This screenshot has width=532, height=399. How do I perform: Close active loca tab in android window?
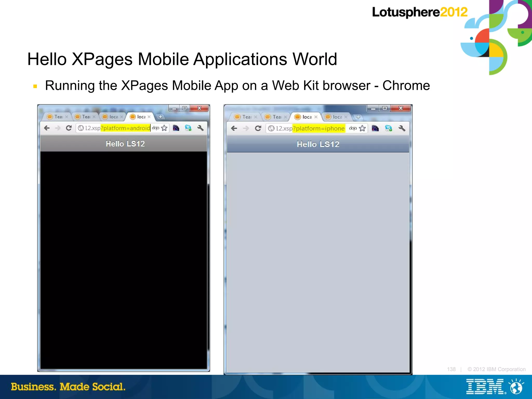149,117
